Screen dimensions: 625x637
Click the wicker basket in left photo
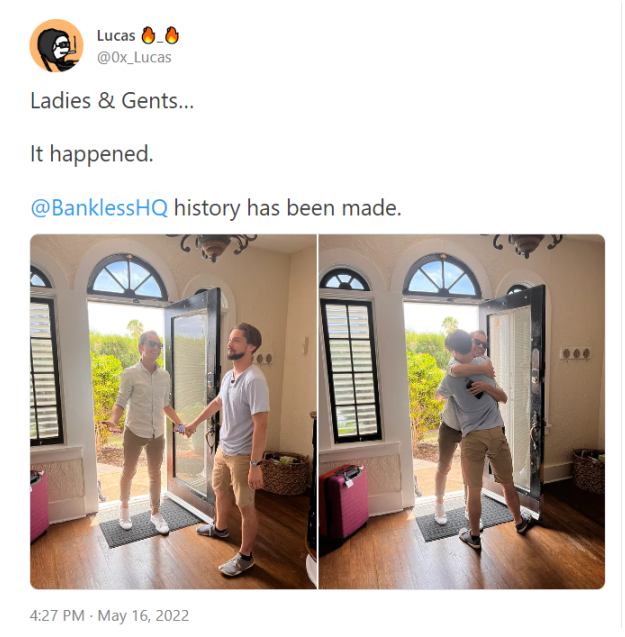tap(284, 473)
